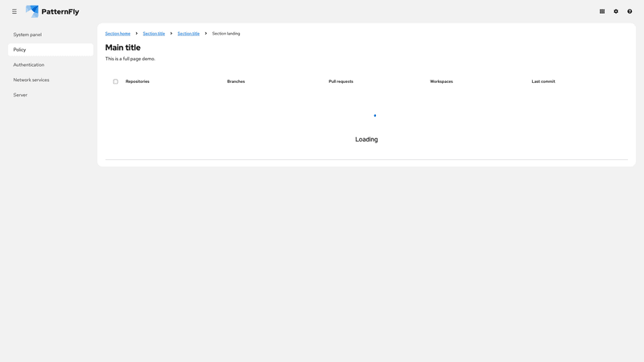
Task: Click the first Section title breadcrumb
Action: tap(154, 34)
